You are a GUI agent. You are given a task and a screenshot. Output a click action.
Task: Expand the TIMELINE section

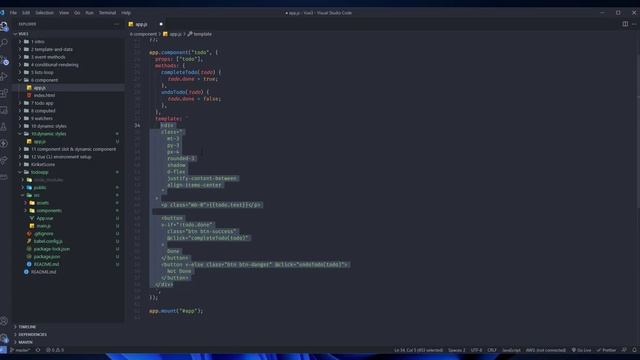click(68, 327)
